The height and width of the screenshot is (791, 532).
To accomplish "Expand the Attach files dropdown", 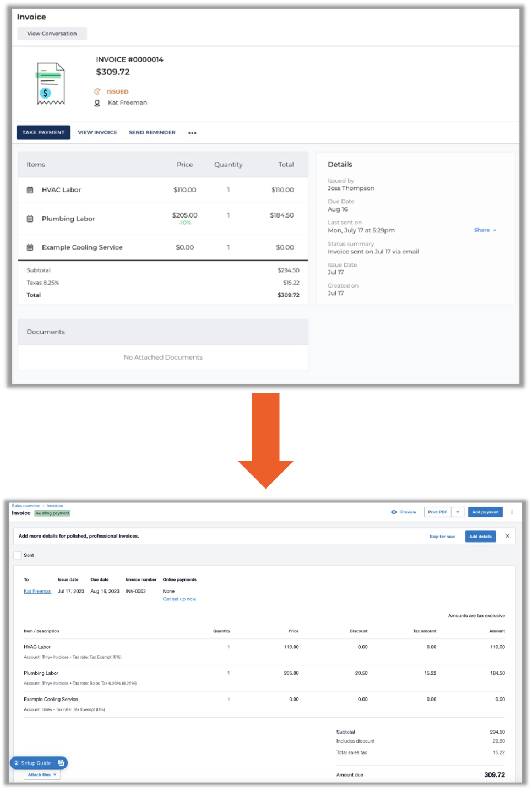I will (42, 774).
